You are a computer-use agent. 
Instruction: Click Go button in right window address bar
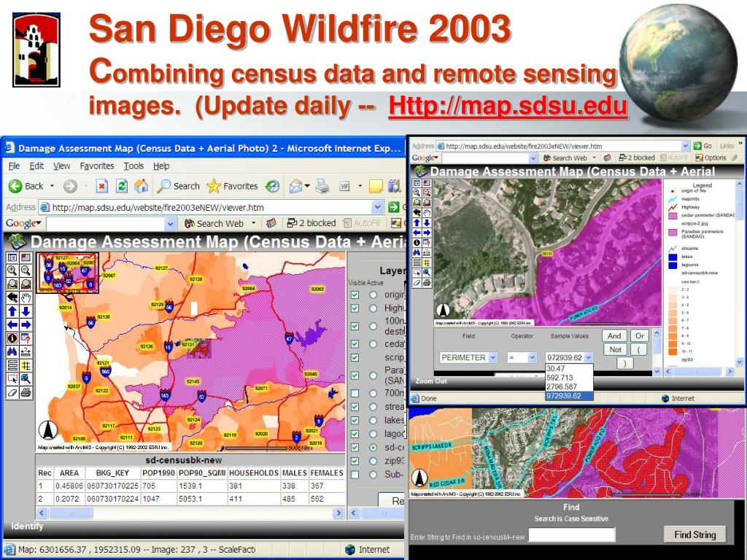704,146
